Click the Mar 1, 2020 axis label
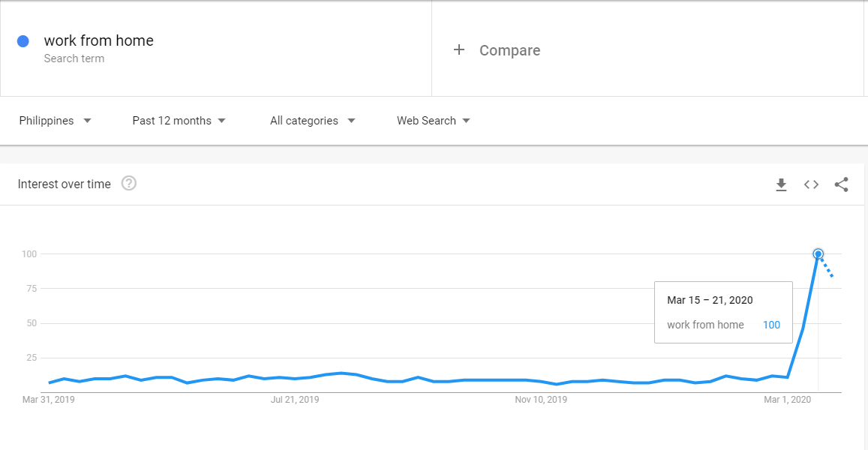This screenshot has width=868, height=450. tap(788, 400)
